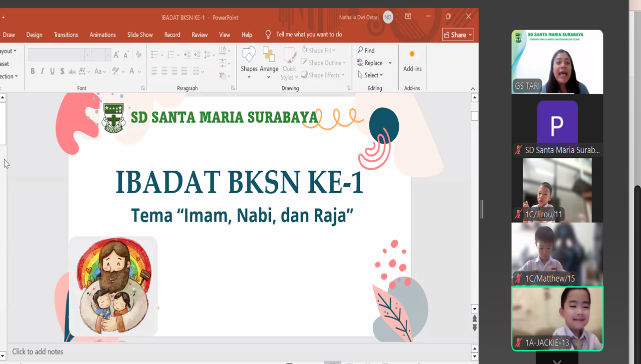
Task: Toggle Underline formatting
Action: click(x=52, y=71)
